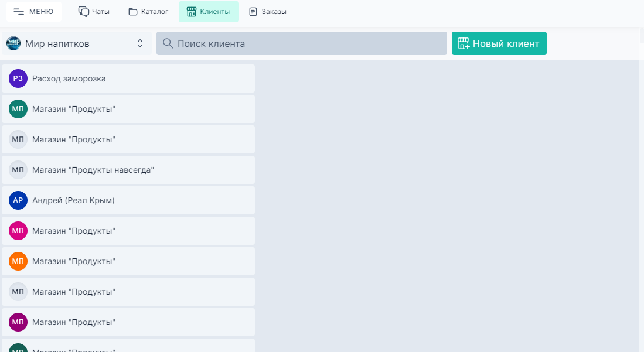
Task: Click the purple РЗ avatar
Action: coord(18,78)
